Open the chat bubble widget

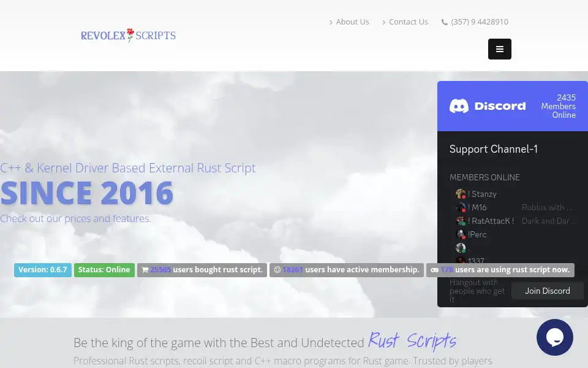(x=555, y=337)
